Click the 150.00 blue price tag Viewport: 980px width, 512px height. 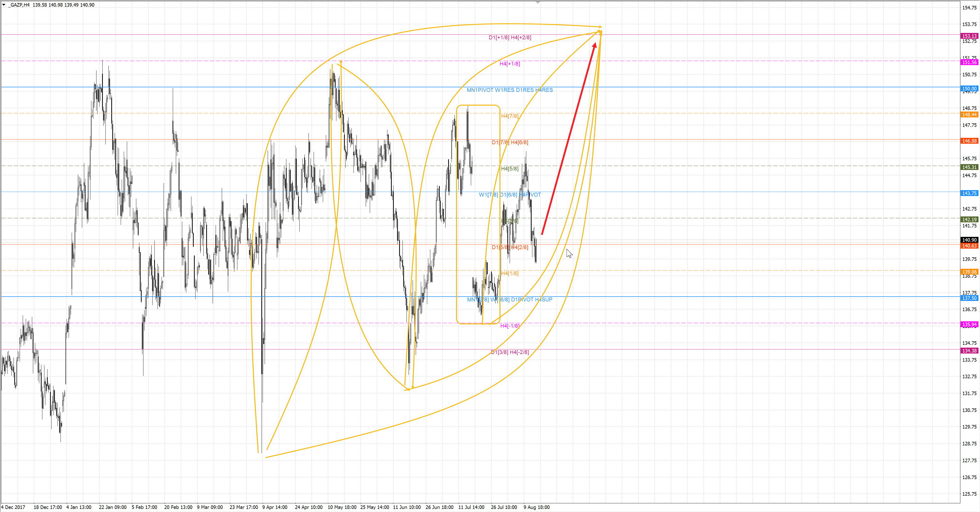969,89
